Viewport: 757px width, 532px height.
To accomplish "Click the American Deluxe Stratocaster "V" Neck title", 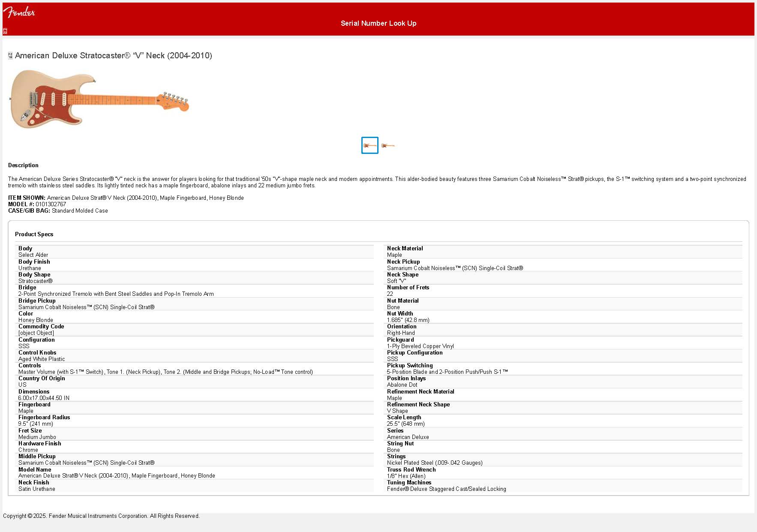I will [x=114, y=55].
